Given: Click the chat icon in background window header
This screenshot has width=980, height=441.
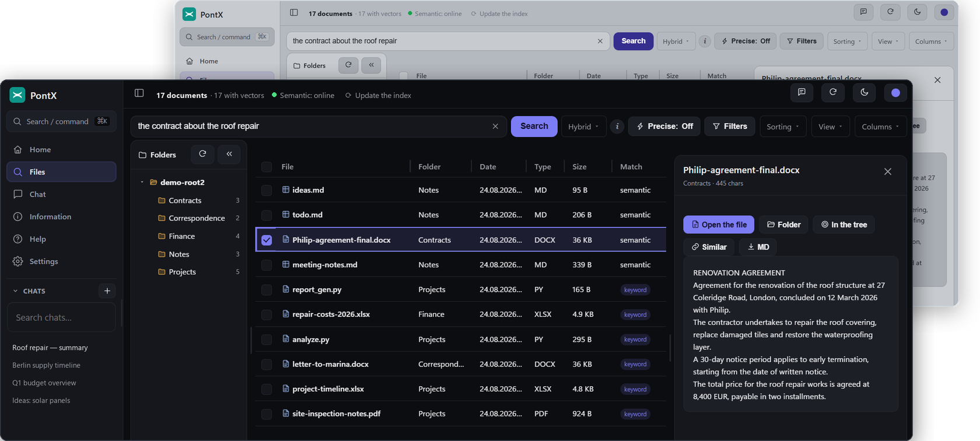Looking at the screenshot, I should tap(863, 12).
